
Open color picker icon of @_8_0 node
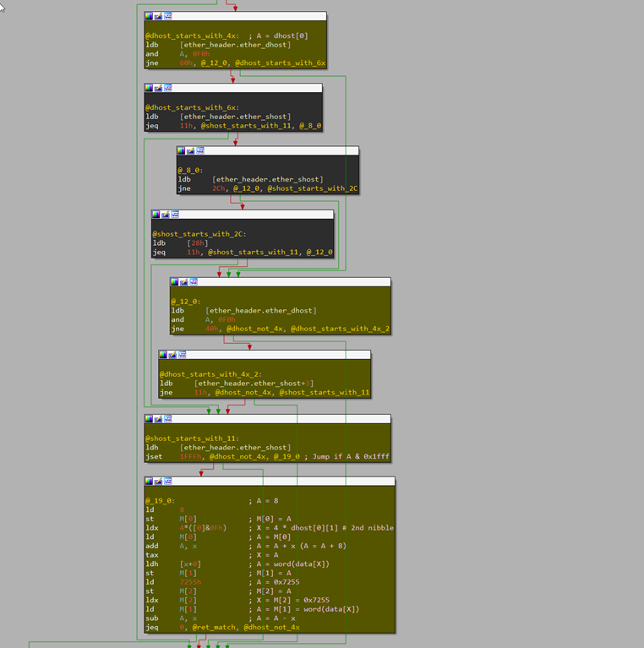coord(181,150)
